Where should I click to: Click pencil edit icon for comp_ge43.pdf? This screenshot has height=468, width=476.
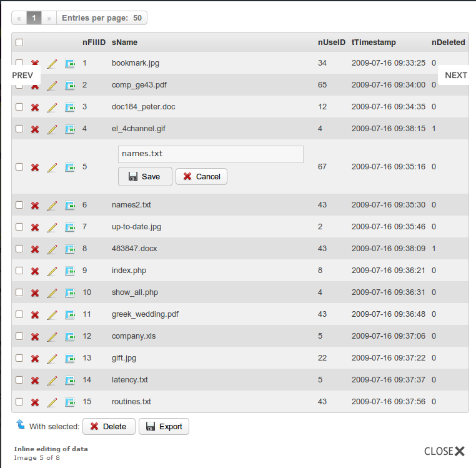52,86
